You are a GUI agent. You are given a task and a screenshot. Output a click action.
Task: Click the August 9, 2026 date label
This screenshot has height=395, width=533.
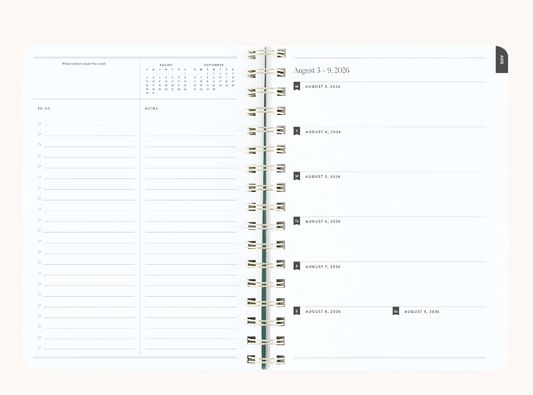pos(422,311)
